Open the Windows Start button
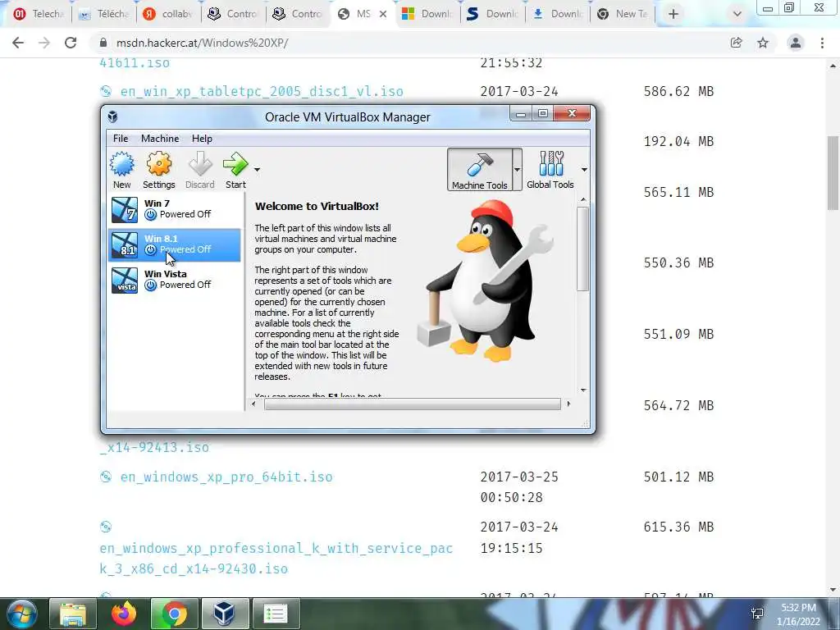The width and height of the screenshot is (840, 630). click(21, 614)
